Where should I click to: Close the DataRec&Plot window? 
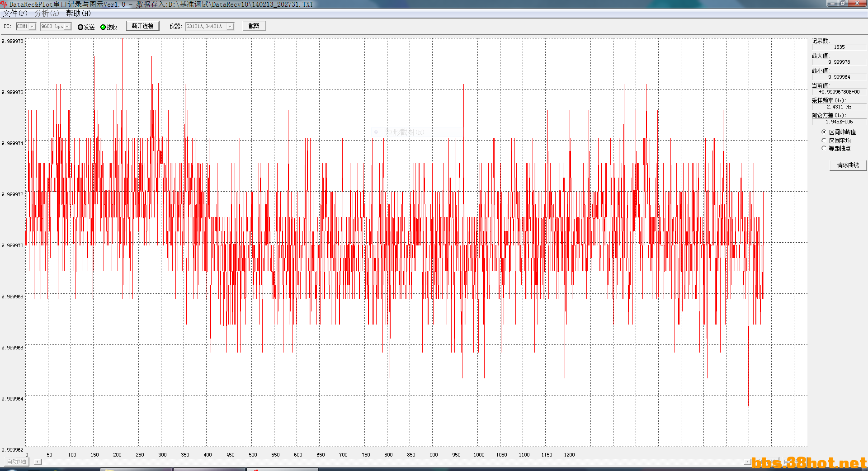tap(857, 3)
